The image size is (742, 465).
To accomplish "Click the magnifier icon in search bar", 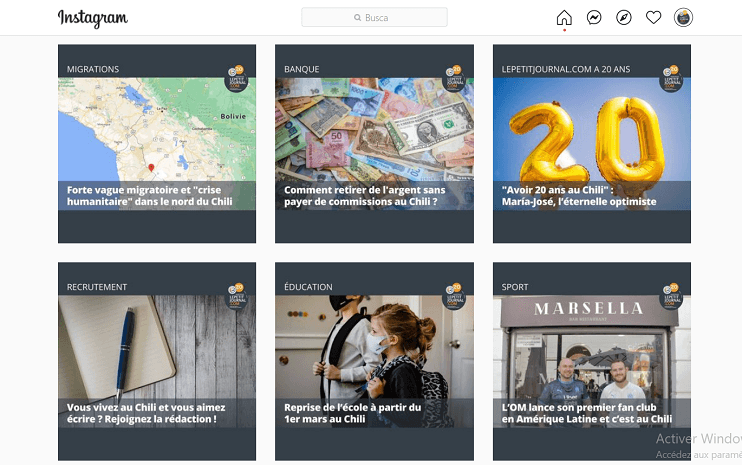I will 357,18.
